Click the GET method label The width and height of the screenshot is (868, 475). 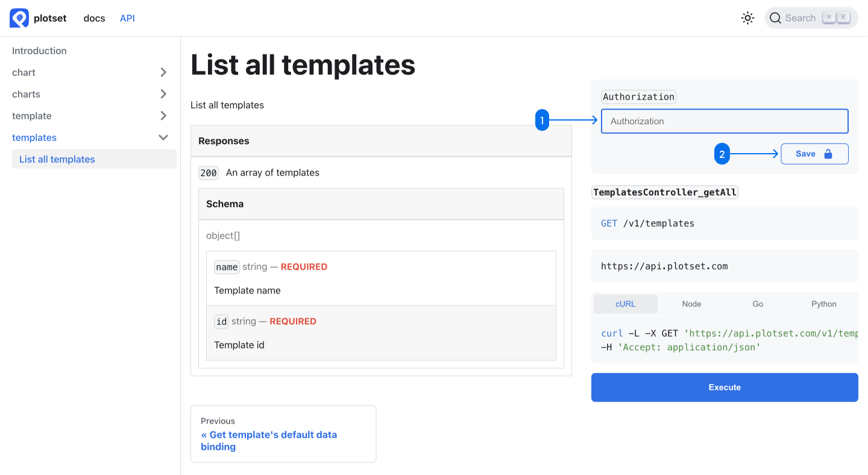[x=609, y=223]
